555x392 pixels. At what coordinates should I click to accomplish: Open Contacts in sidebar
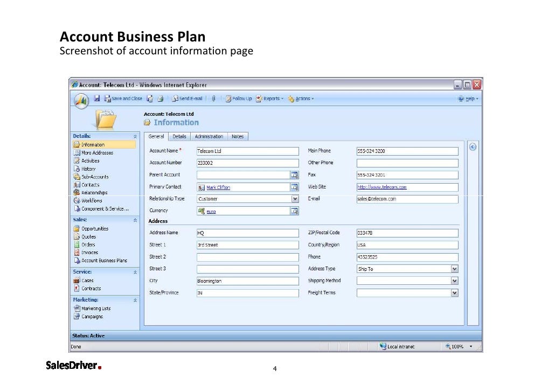[x=86, y=185]
